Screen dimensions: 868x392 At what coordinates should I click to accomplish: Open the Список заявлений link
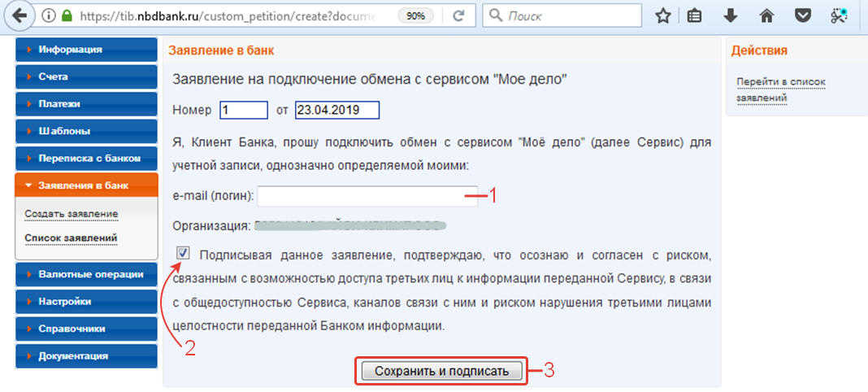pyautogui.click(x=71, y=238)
